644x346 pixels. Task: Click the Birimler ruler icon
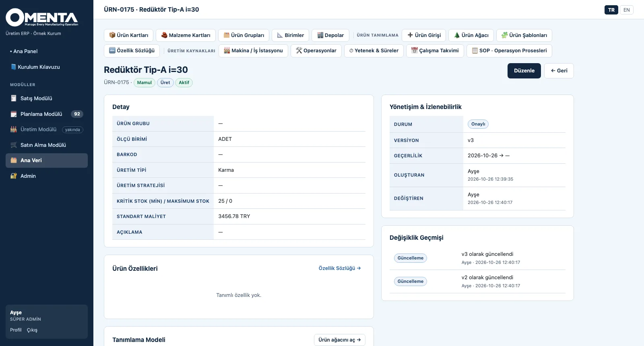click(280, 35)
